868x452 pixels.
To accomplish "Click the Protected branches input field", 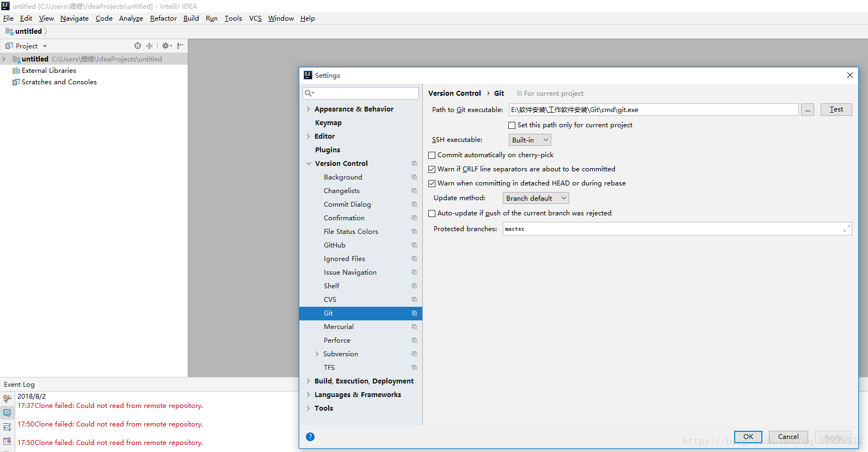I will coord(677,229).
